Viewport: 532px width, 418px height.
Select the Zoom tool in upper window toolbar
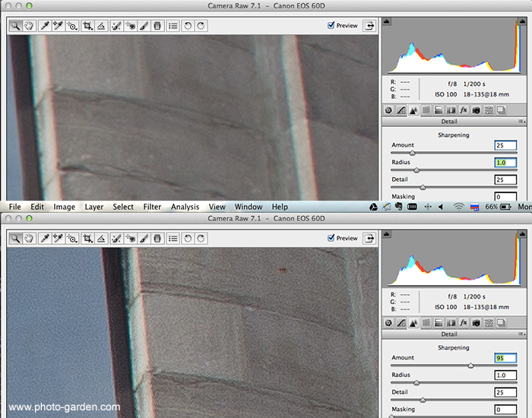pyautogui.click(x=15, y=25)
